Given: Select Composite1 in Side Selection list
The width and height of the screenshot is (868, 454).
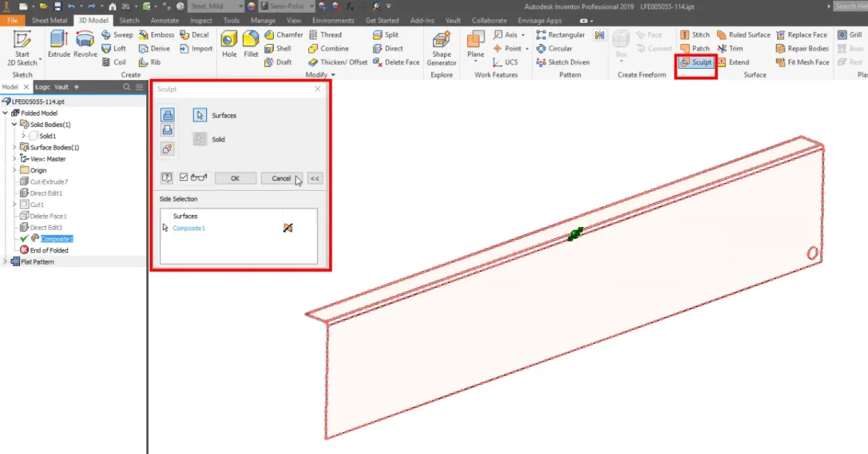Looking at the screenshot, I should 189,228.
